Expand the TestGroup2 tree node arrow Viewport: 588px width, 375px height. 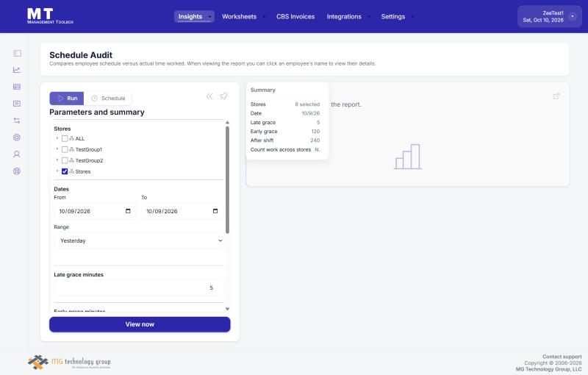click(x=57, y=160)
